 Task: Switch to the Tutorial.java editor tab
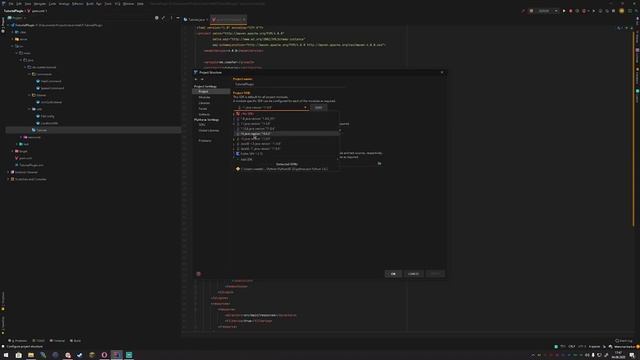pos(196,20)
